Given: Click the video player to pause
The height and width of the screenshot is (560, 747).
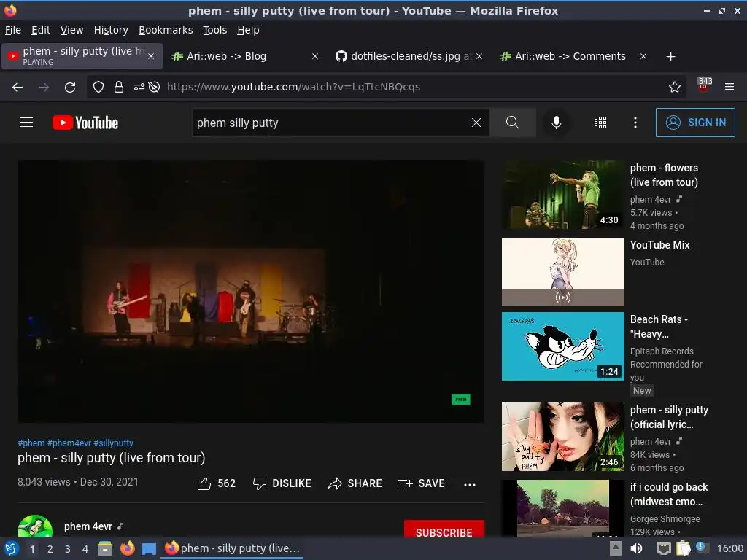Looking at the screenshot, I should (251, 292).
